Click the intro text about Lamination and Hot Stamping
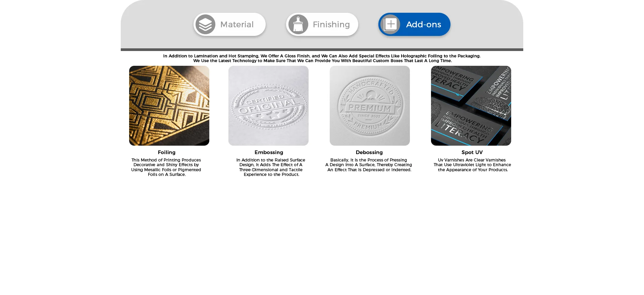Image resolution: width=644 pixels, height=295 pixels. pyautogui.click(x=322, y=58)
